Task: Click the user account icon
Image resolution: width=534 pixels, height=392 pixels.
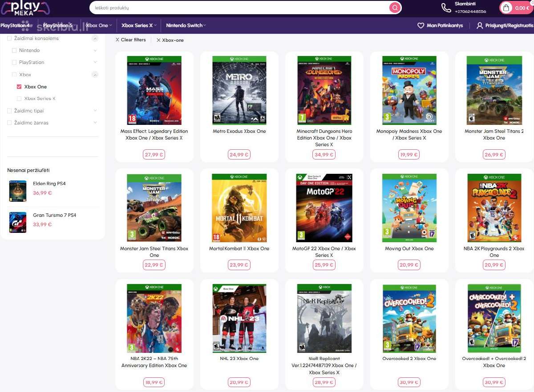Action: tap(479, 26)
